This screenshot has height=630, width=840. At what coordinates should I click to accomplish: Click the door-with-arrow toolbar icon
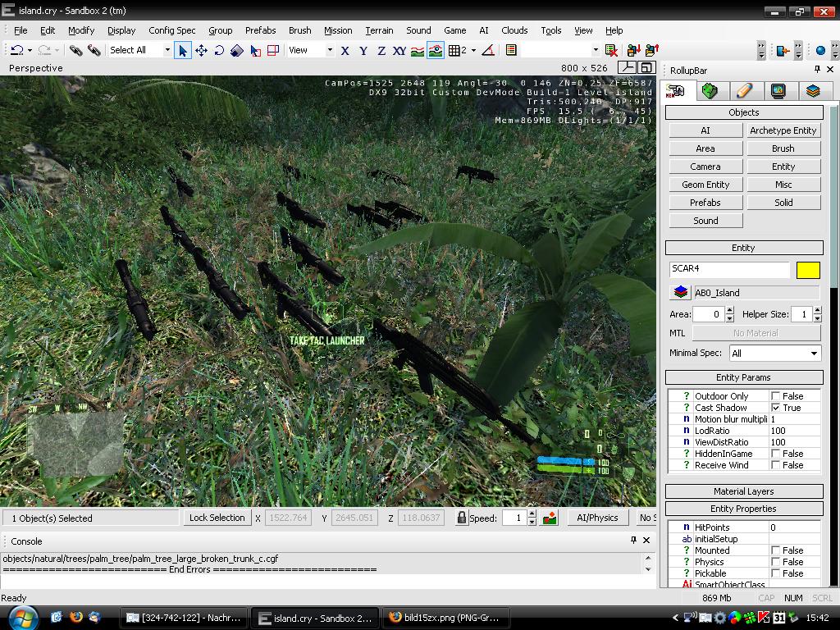783,50
